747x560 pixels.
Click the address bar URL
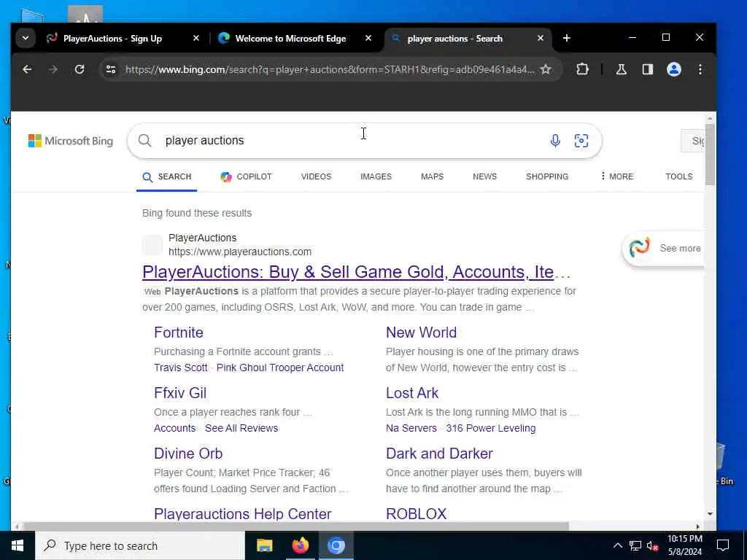click(x=330, y=69)
